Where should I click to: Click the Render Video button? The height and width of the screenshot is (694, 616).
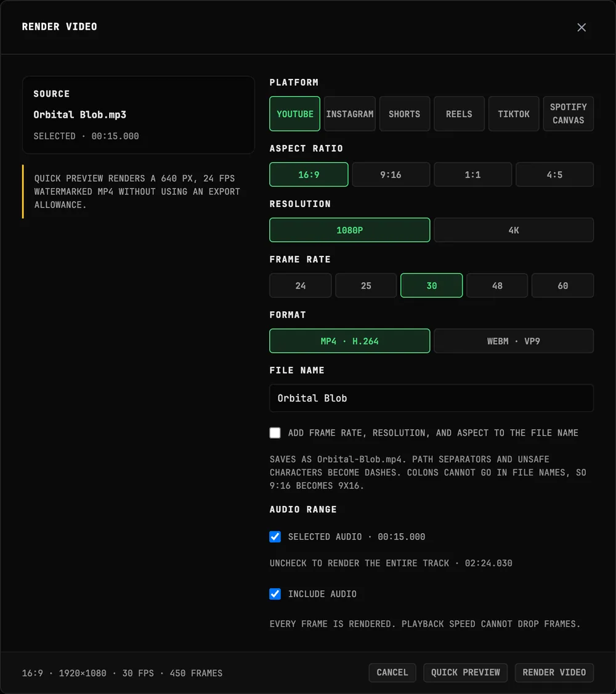(554, 672)
